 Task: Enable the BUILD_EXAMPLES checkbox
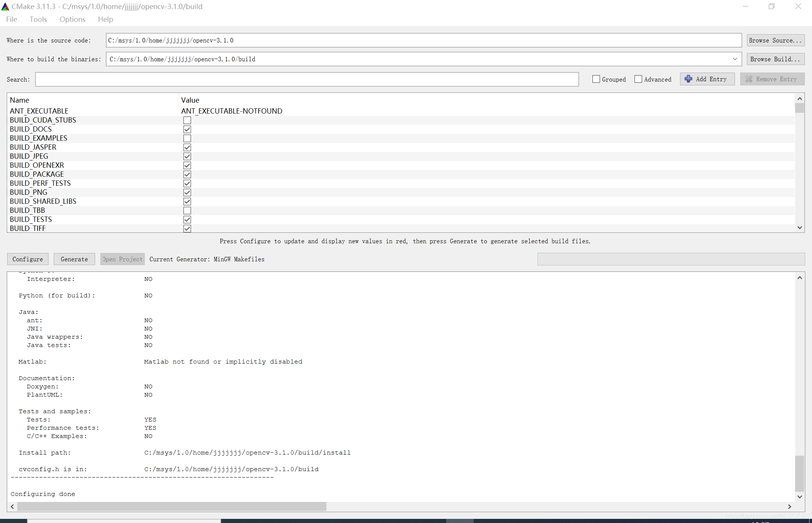(187, 138)
